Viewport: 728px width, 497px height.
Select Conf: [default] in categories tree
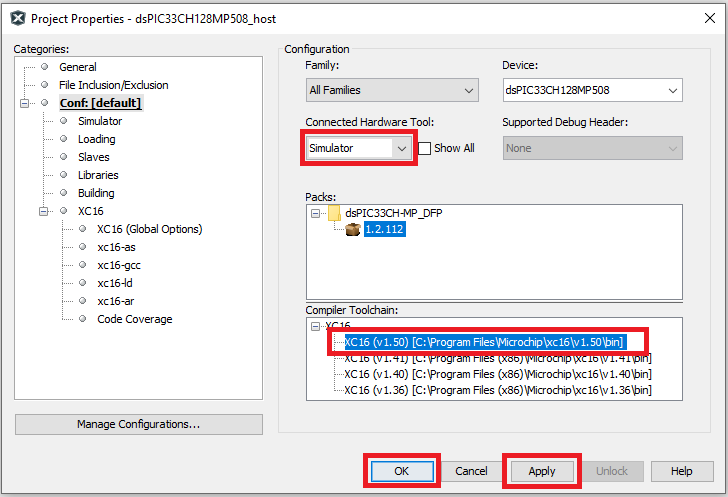100,103
